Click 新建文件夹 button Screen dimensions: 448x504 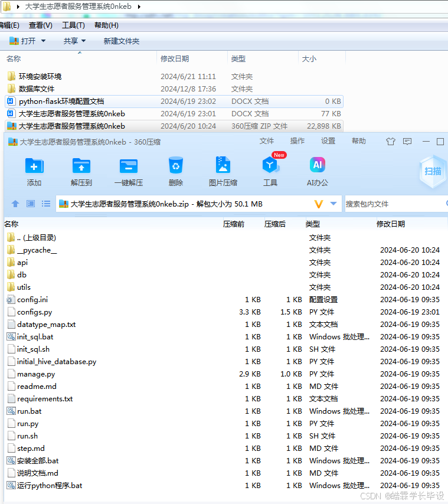pos(122,41)
